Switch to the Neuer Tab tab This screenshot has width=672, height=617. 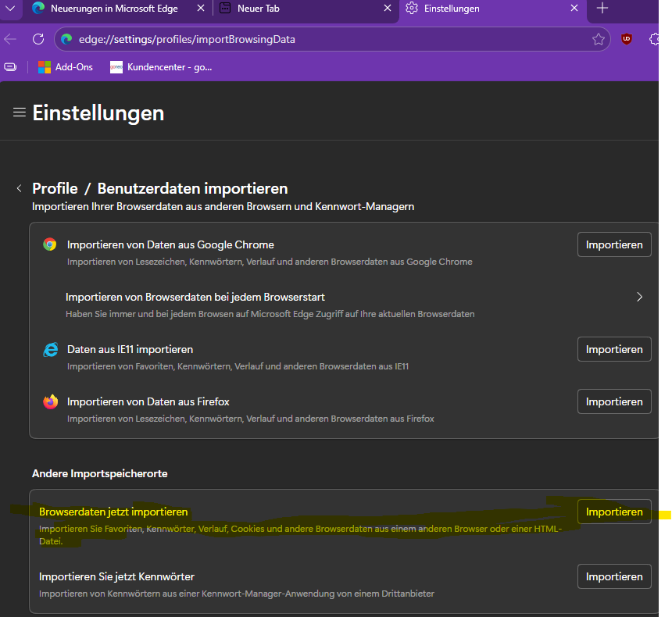[x=305, y=9]
